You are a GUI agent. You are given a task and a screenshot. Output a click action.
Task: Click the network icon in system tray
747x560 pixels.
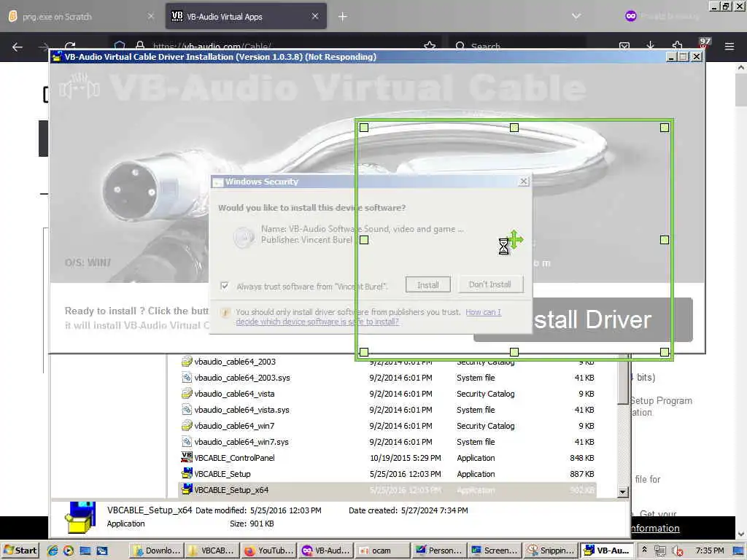click(x=659, y=551)
